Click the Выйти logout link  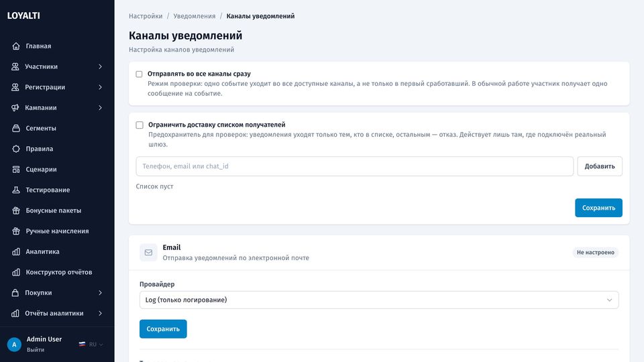pyautogui.click(x=36, y=350)
